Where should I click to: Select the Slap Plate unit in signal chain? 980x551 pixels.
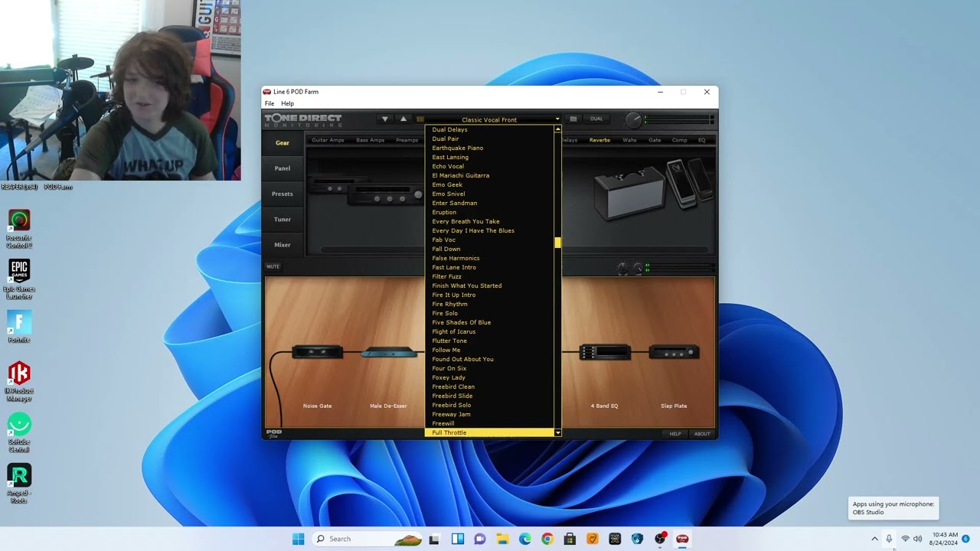tap(674, 352)
